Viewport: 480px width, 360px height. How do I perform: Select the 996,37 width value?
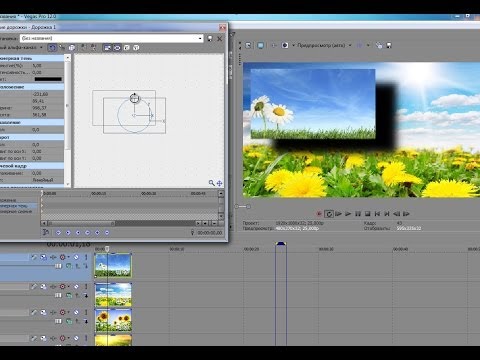(x=39, y=108)
